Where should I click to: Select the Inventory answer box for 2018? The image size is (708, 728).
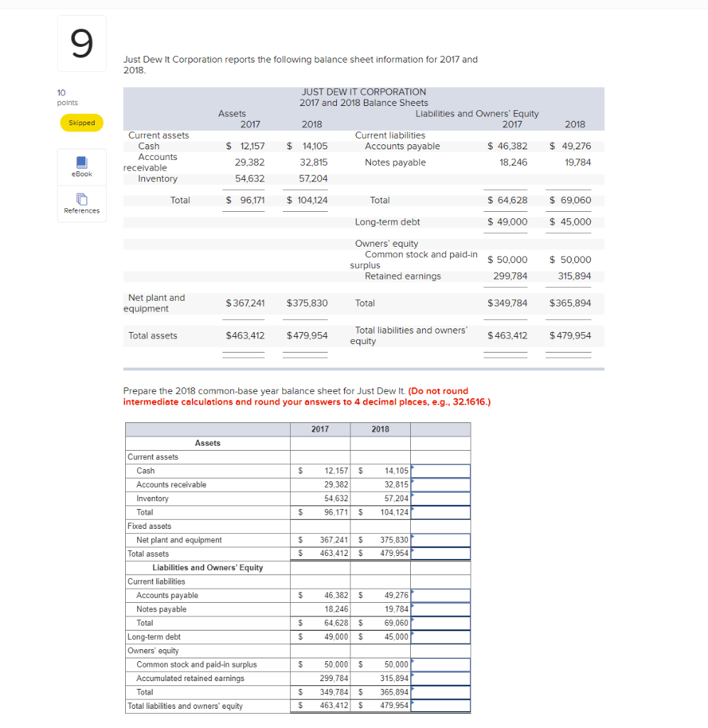pyautogui.click(x=441, y=498)
